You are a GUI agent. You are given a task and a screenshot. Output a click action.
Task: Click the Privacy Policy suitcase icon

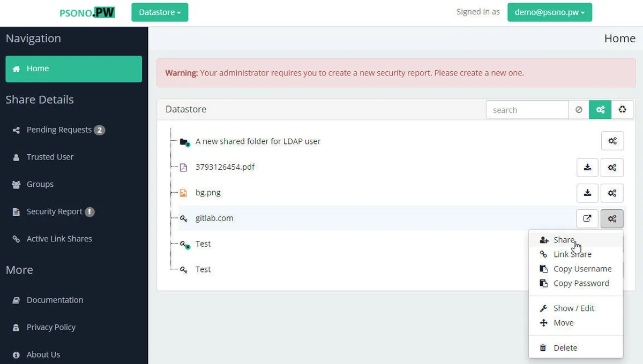click(x=16, y=327)
